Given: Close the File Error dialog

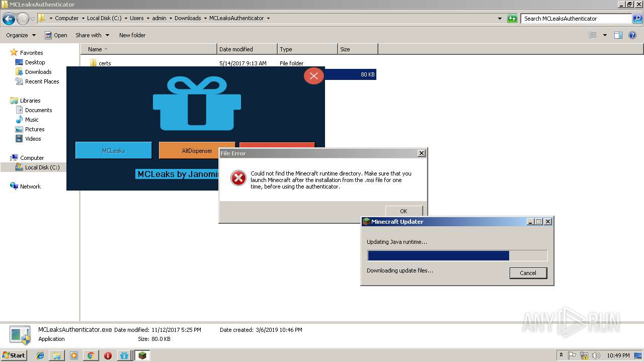Looking at the screenshot, I should click(x=422, y=153).
